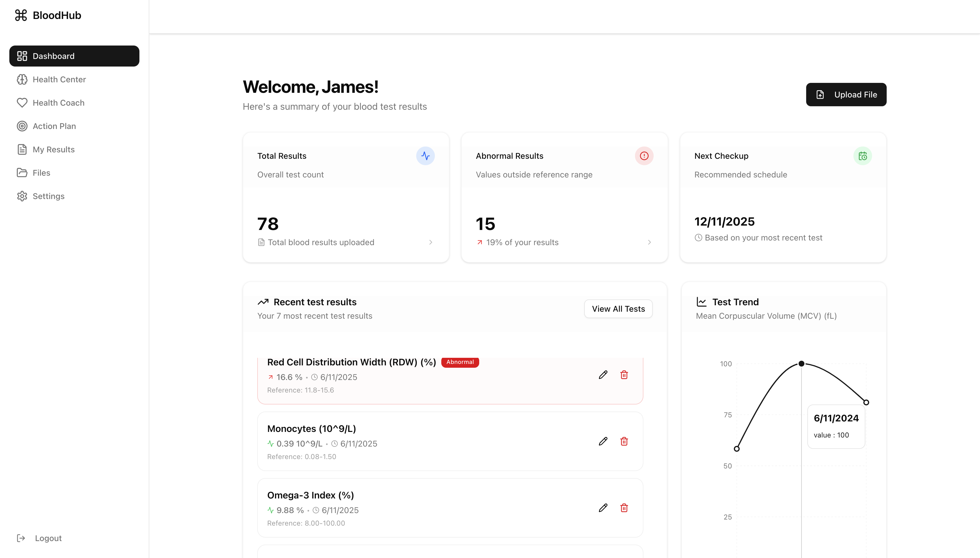Click the View All Tests button

[618, 309]
